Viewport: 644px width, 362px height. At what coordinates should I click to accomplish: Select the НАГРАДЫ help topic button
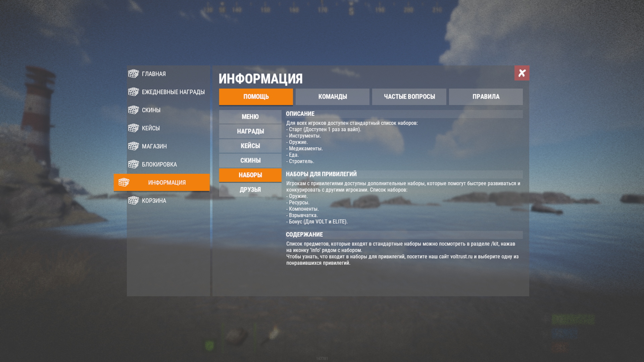250,131
